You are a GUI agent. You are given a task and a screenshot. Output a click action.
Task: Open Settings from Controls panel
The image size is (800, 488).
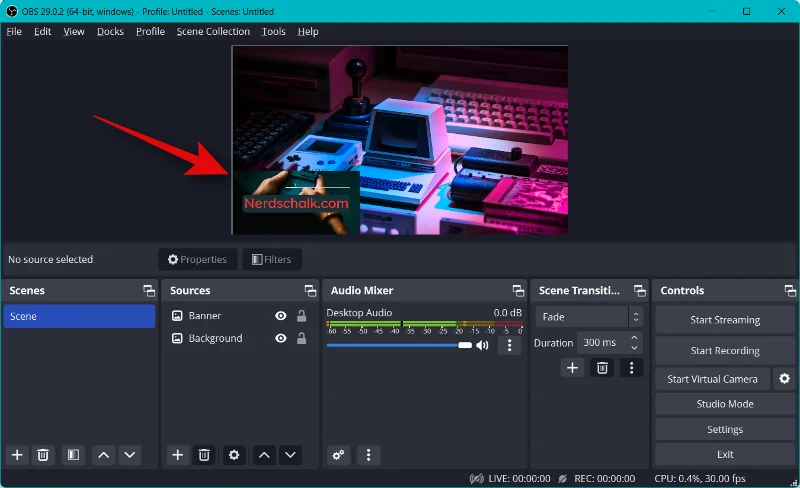point(725,430)
